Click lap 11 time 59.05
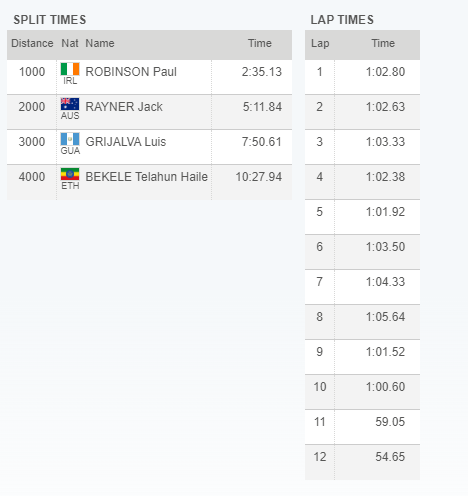Image resolution: width=468 pixels, height=496 pixels. pos(390,422)
